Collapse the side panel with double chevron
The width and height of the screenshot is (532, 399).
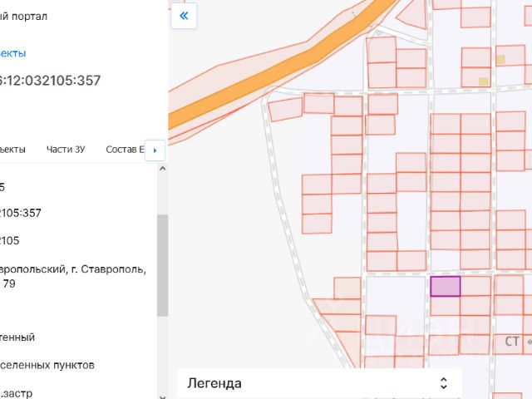184,16
